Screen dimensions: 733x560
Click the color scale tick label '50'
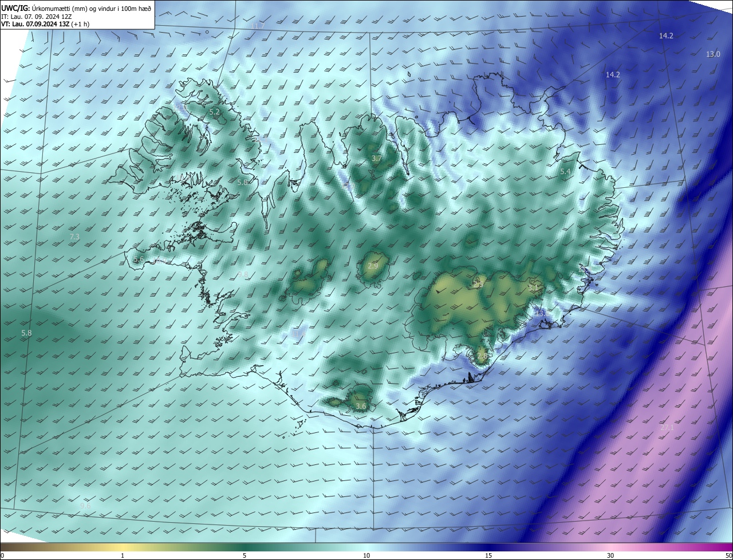tap(728, 555)
